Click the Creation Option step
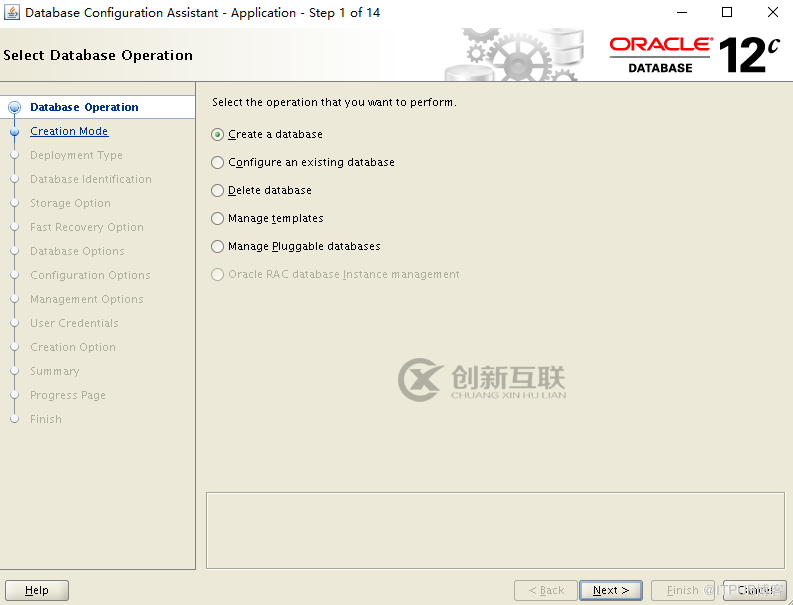This screenshot has height=605, width=793. point(73,348)
